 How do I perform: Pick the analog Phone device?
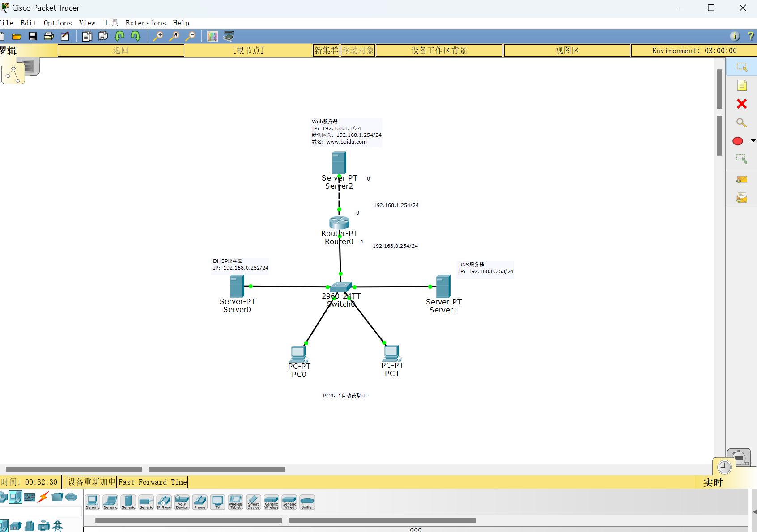(200, 502)
